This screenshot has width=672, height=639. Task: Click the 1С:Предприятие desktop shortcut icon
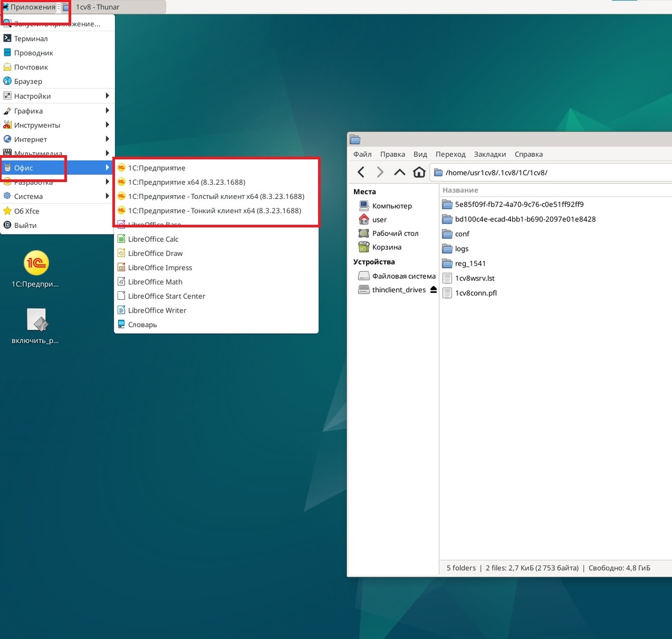tap(36, 263)
